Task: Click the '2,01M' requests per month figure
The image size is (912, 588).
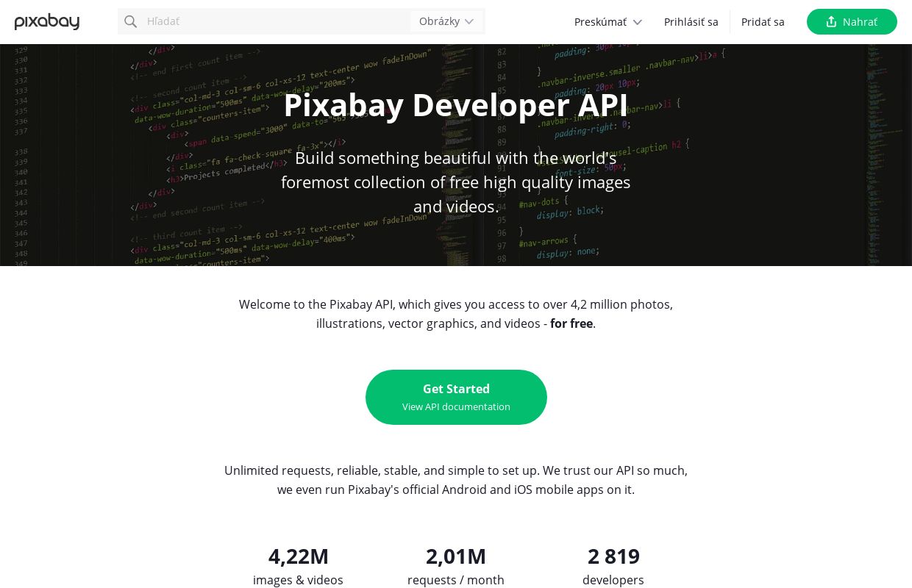Action: pos(456,556)
